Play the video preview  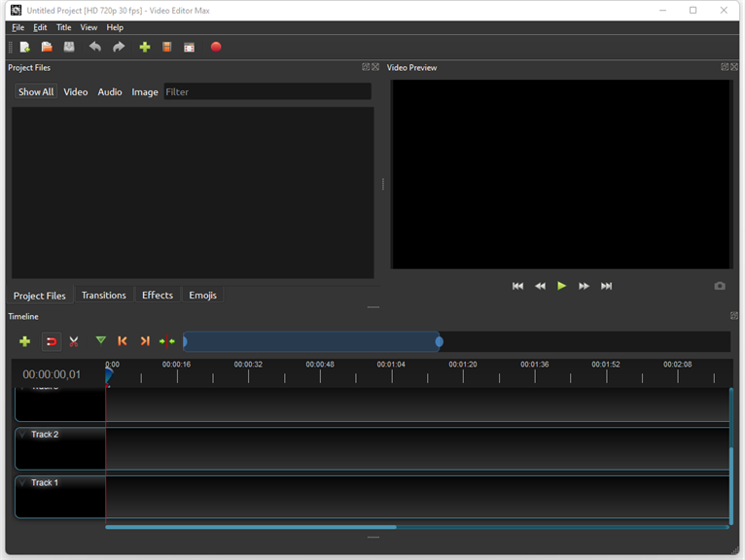pos(561,286)
